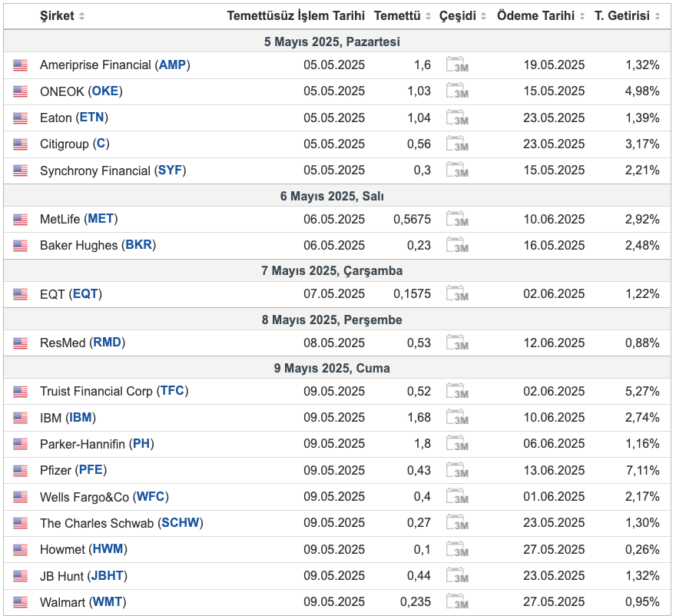
Task: Open the ETN ticker link
Action: point(92,118)
